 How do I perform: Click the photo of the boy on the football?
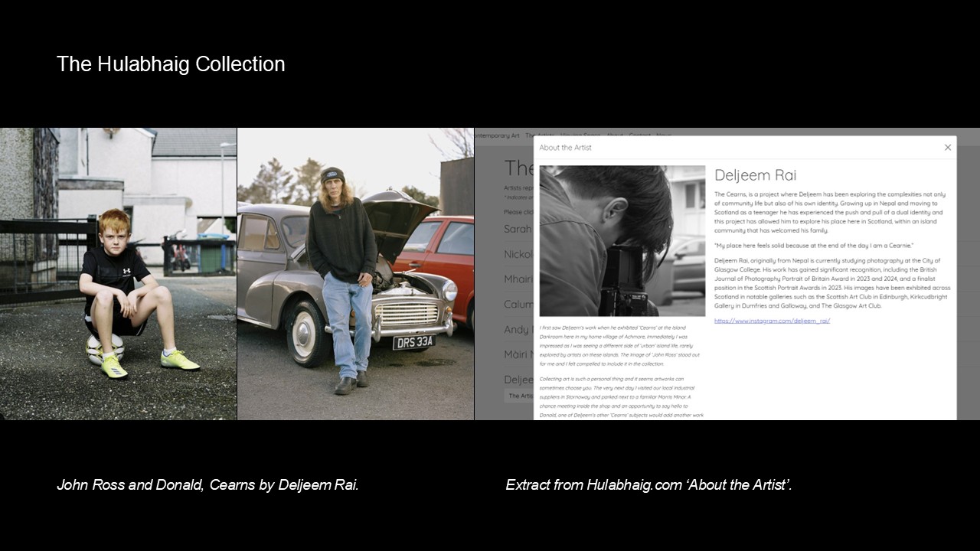coord(118,274)
